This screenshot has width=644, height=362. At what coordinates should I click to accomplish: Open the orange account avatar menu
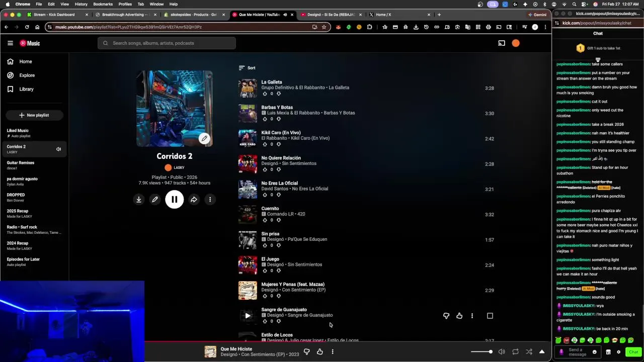tap(516, 43)
